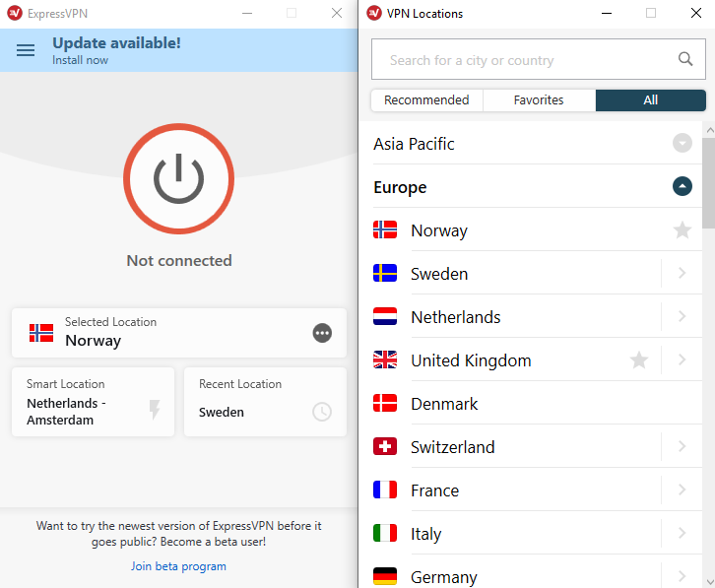Image resolution: width=715 pixels, height=588 pixels.
Task: Click the power button to connect
Action: 179,179
